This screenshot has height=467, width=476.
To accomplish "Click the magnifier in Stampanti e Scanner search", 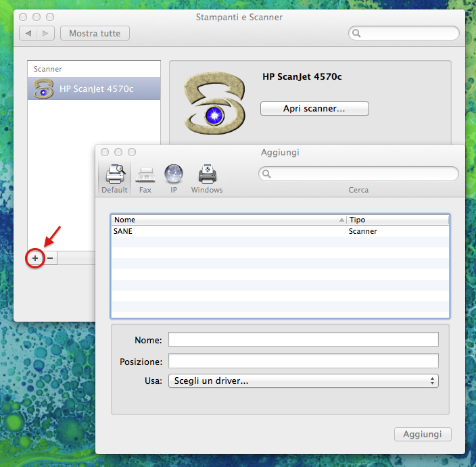I will click(356, 33).
